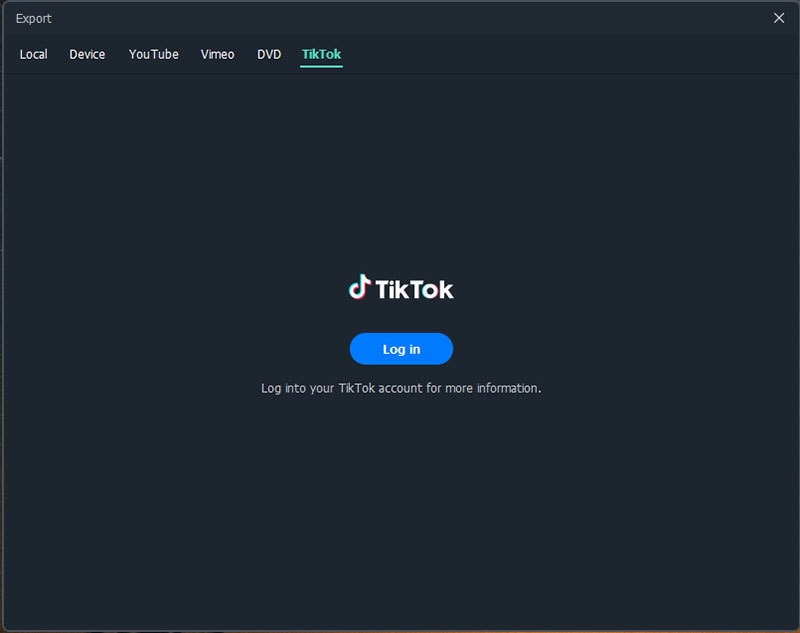Select the YouTube export tab
Screen dimensions: 800x633
click(154, 54)
